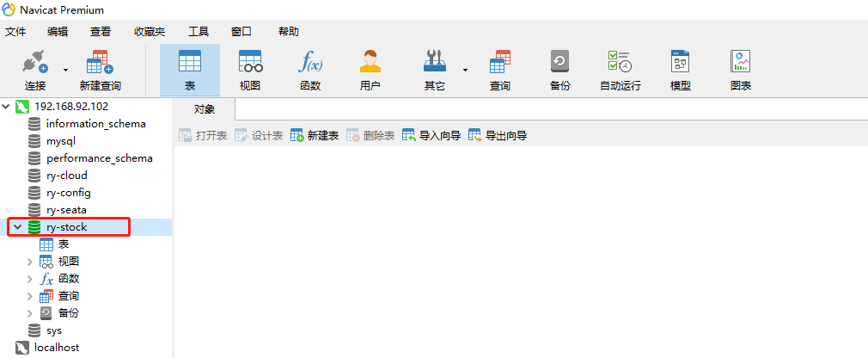Select the ry-config database
Image resolution: width=868 pixels, height=358 pixels.
click(x=69, y=193)
